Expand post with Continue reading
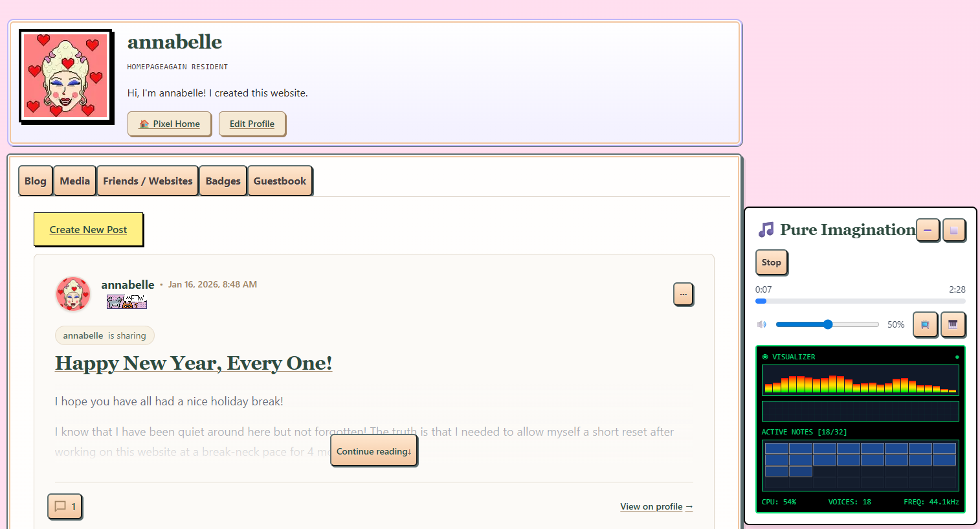 (x=373, y=451)
